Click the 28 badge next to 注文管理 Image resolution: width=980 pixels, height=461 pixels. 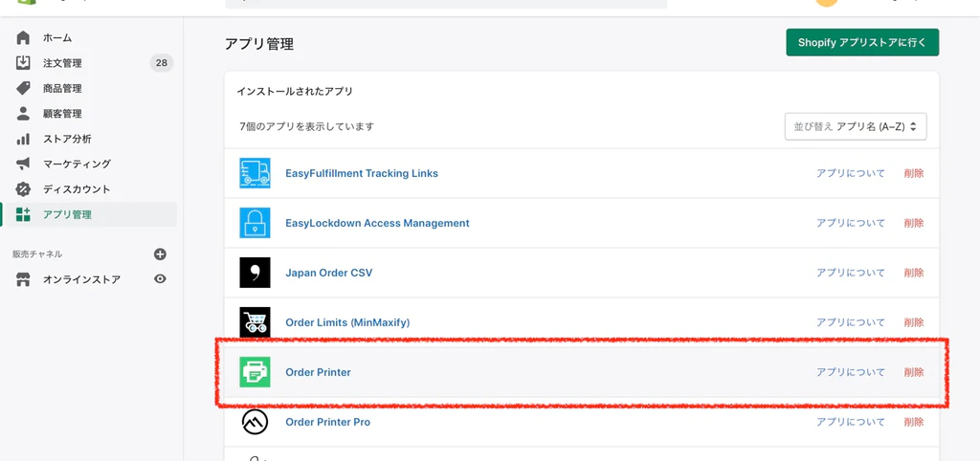pos(161,63)
